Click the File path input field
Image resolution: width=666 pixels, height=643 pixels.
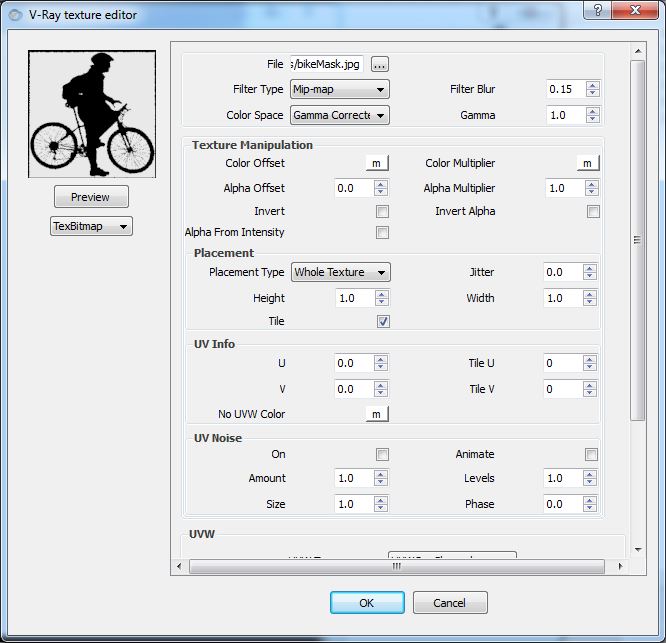click(x=327, y=64)
